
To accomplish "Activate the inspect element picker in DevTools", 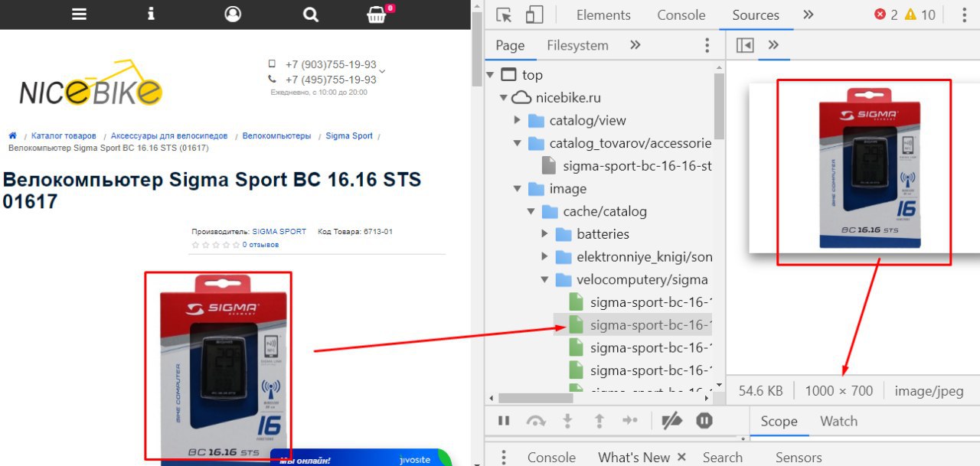I will pos(503,15).
